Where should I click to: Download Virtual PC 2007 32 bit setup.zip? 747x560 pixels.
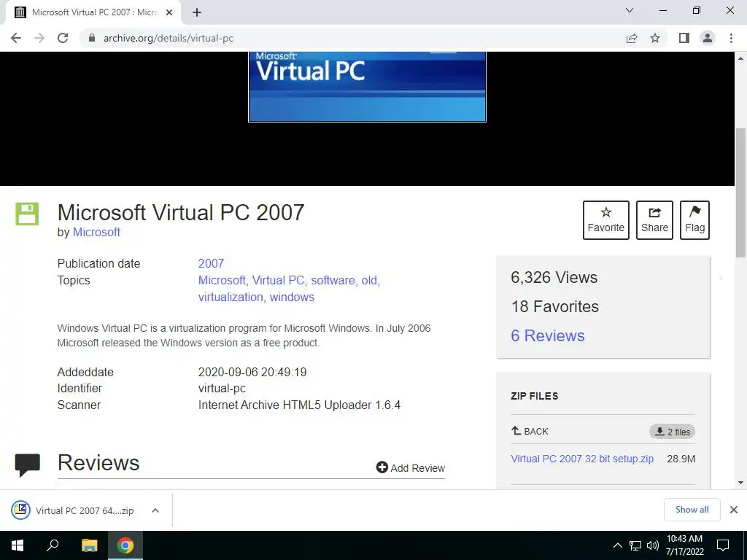(582, 459)
